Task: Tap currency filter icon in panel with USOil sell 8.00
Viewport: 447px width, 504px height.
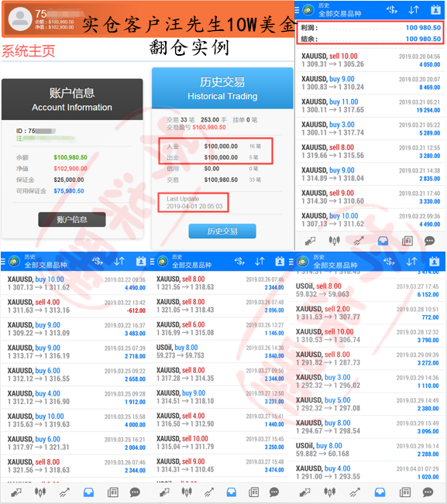Action: [x=390, y=262]
